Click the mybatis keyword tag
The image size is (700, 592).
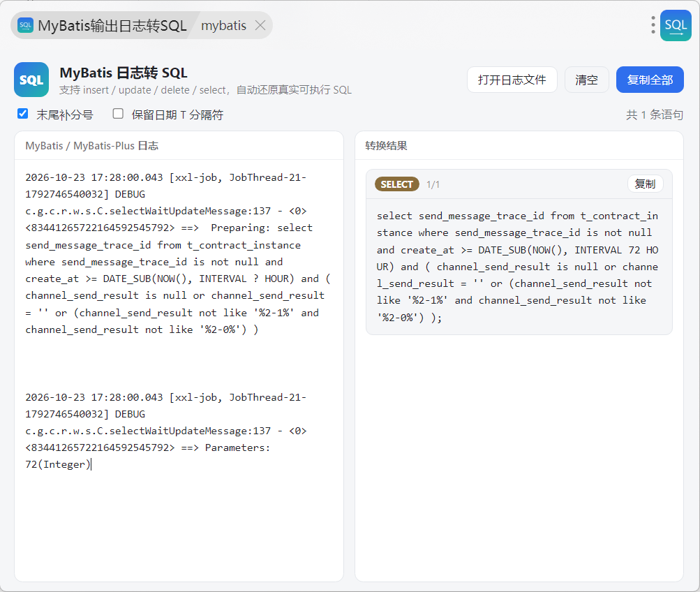coord(223,25)
